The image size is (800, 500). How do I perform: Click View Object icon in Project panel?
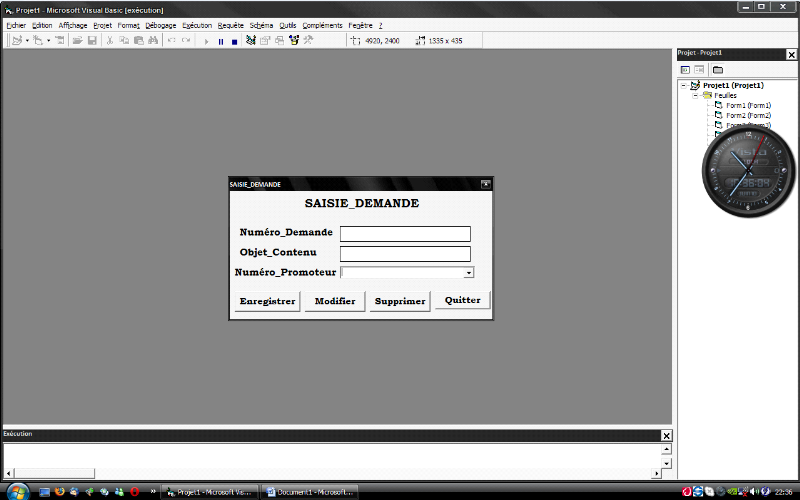(699, 69)
